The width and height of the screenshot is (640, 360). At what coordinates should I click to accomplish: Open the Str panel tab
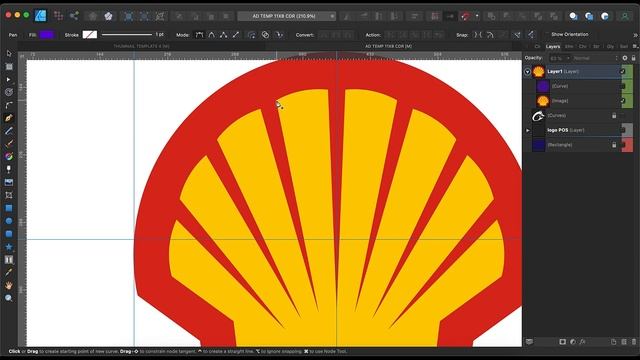[596, 47]
